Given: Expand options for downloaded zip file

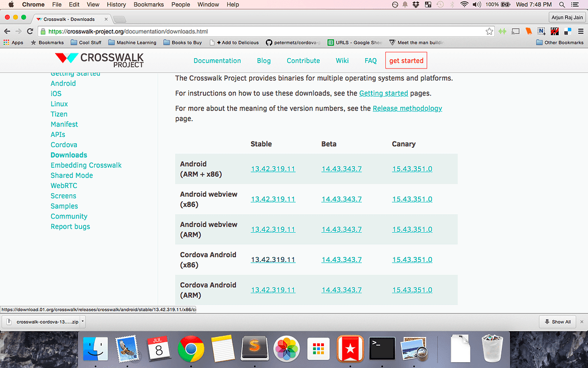Looking at the screenshot, I should tap(83, 321).
